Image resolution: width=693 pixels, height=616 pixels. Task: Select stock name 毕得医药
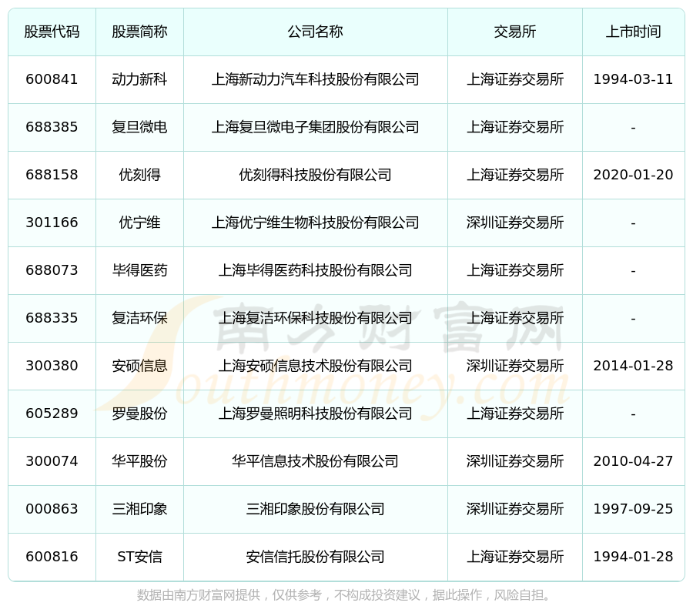pos(139,270)
